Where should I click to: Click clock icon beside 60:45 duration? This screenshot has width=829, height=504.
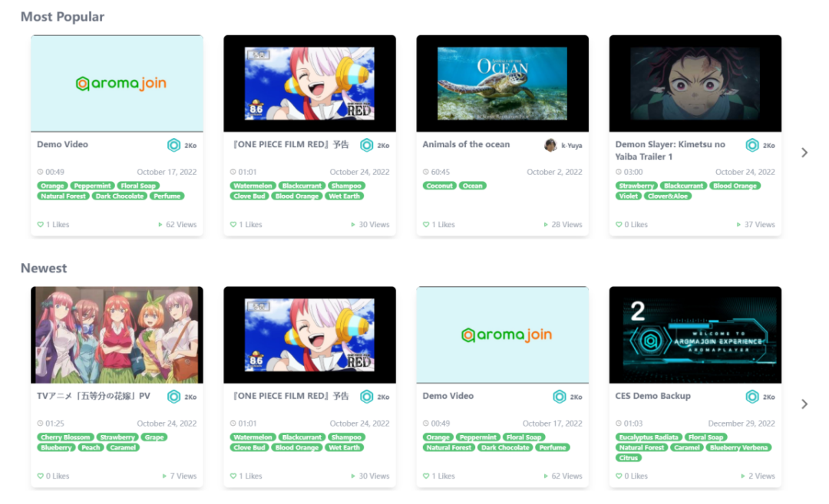tap(425, 172)
